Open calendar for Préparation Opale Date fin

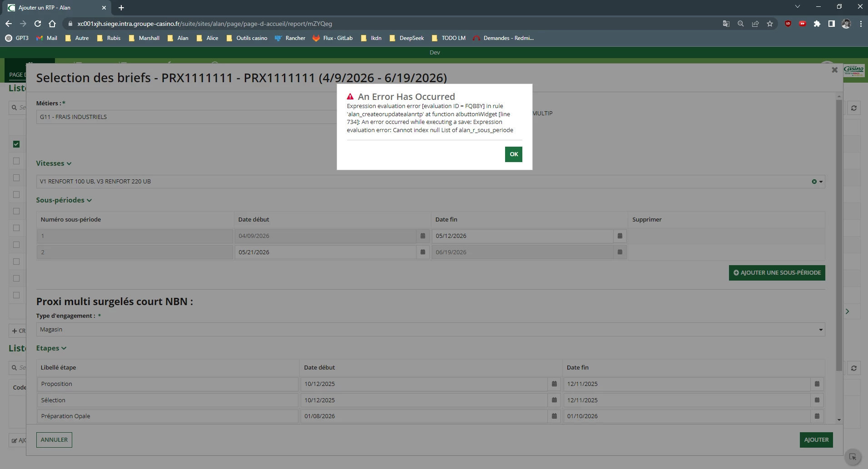817,416
